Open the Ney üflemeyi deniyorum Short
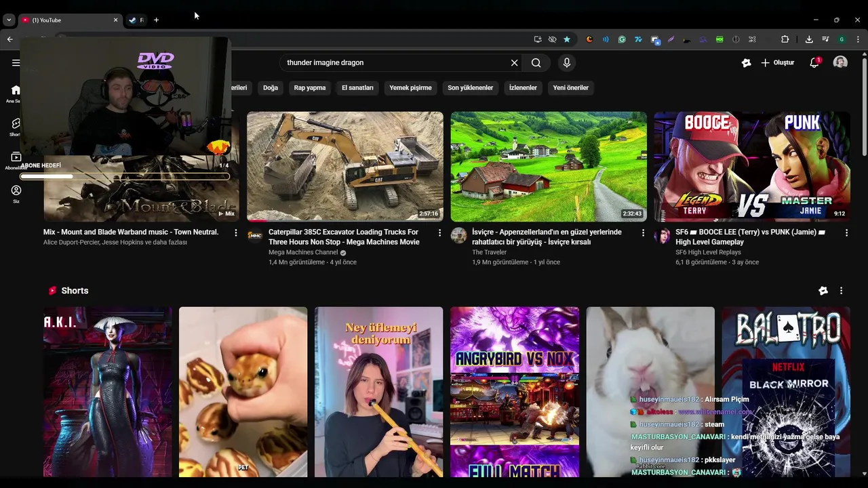Screen dimensions: 868x488 click(x=378, y=392)
